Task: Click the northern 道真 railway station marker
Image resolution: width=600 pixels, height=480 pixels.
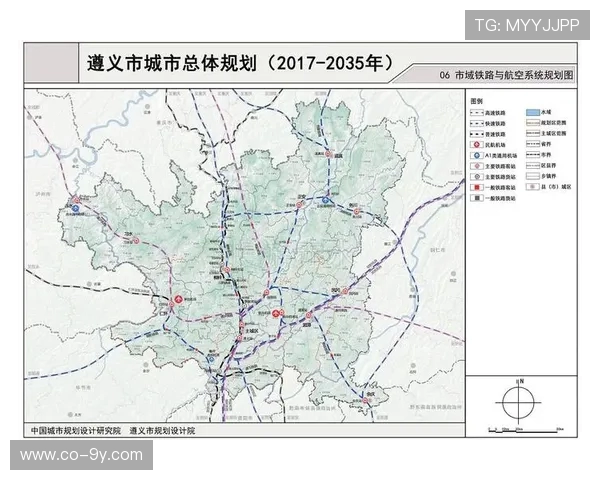Action: tap(328, 154)
